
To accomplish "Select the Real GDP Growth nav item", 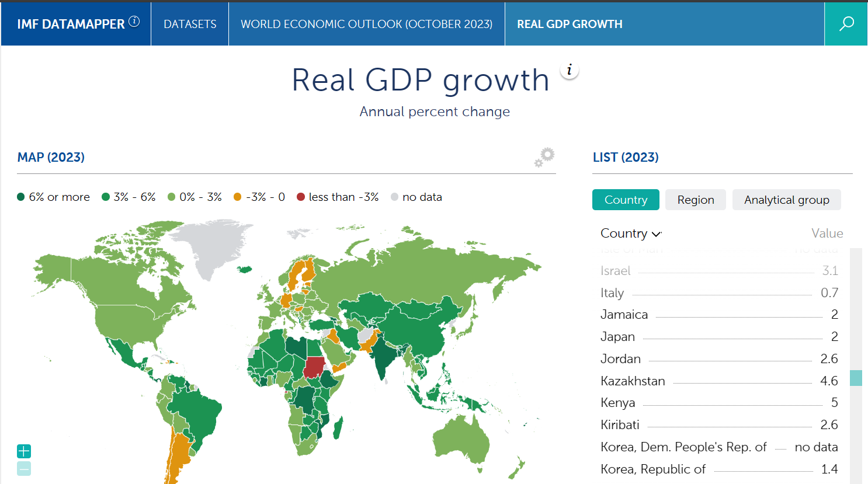I will pyautogui.click(x=570, y=24).
